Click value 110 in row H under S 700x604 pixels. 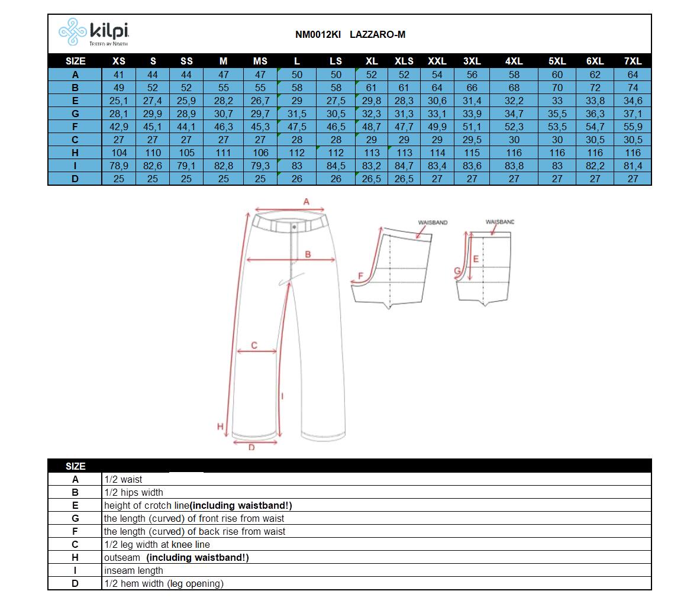[153, 153]
